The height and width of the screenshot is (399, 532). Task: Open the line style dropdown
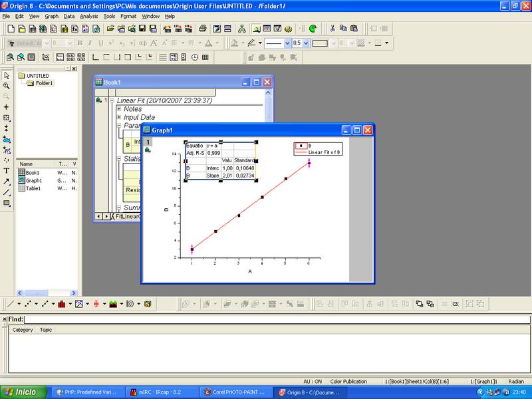coord(287,43)
